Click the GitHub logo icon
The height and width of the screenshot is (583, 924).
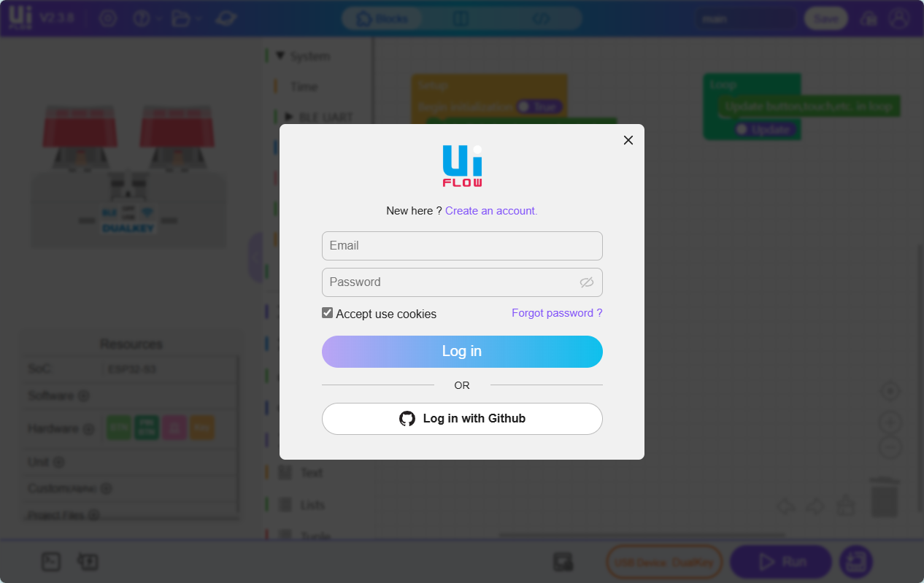pos(407,419)
